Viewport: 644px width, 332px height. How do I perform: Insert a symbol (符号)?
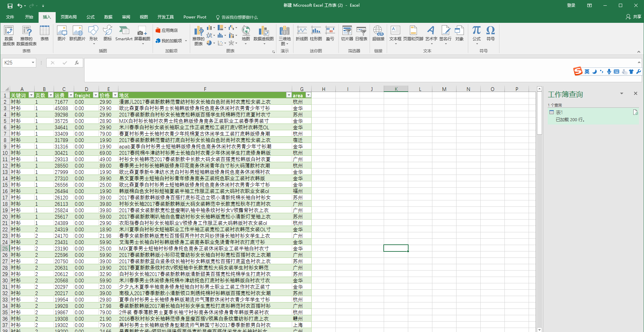(x=491, y=34)
